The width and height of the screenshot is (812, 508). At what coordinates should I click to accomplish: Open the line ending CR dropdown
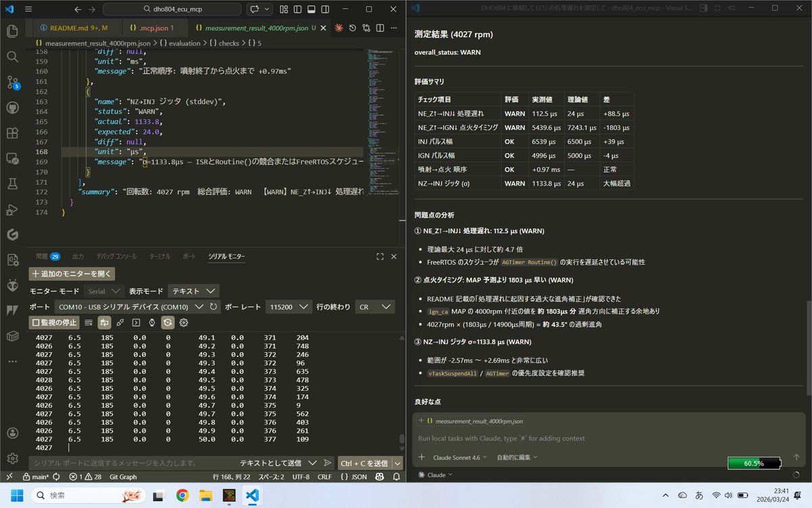[x=375, y=307]
